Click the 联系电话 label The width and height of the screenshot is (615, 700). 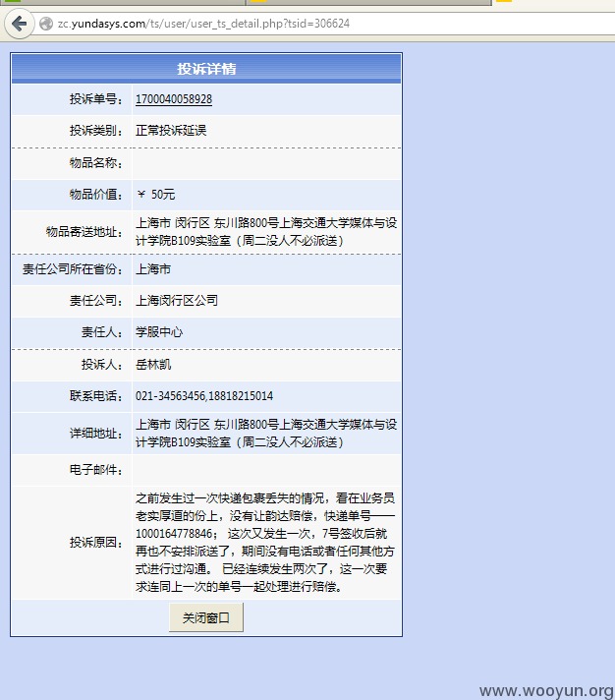point(95,396)
